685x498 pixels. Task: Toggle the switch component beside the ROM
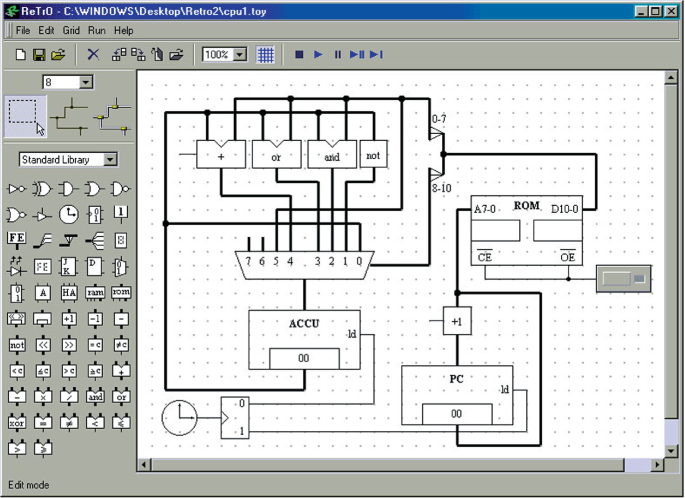[621, 279]
